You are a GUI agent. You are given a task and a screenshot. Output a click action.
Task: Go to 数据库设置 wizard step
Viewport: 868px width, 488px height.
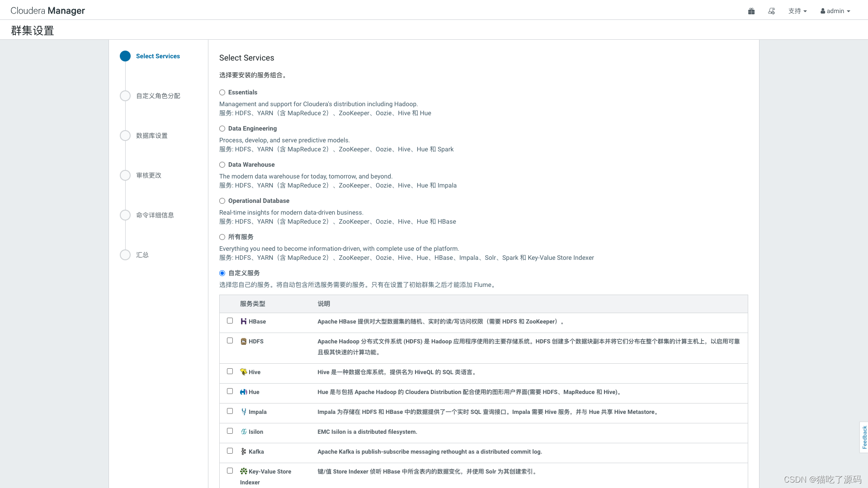click(x=151, y=136)
